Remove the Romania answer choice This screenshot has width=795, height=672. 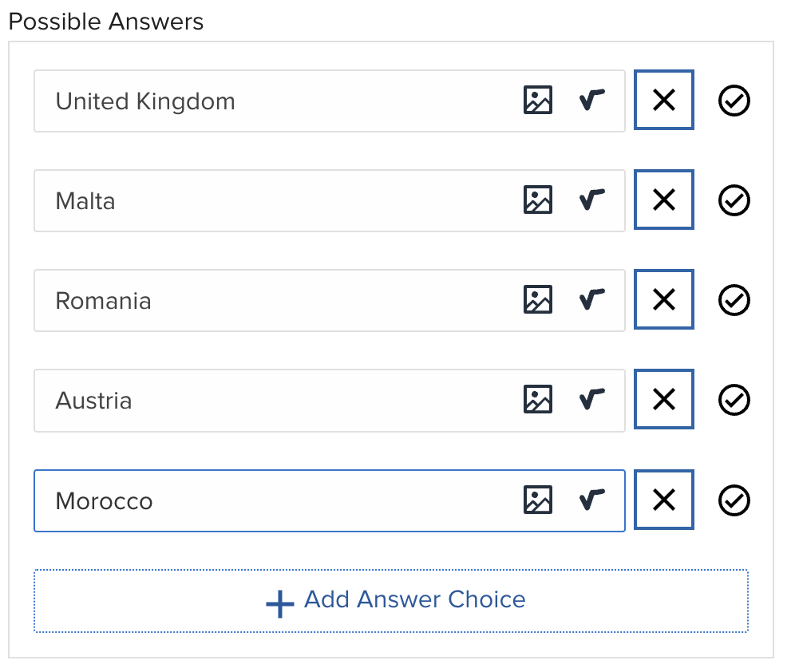663,299
